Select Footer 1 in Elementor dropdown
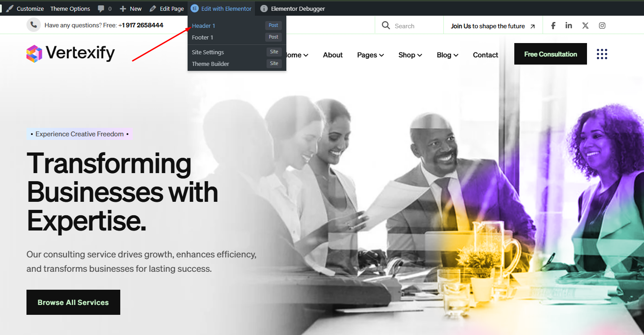The image size is (644, 335). click(202, 37)
